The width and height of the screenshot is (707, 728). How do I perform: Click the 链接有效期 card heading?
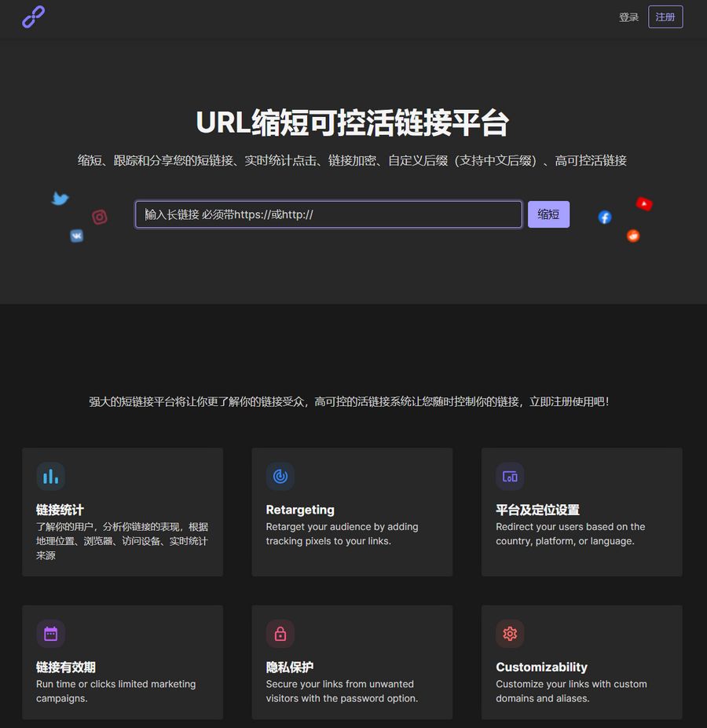point(66,668)
